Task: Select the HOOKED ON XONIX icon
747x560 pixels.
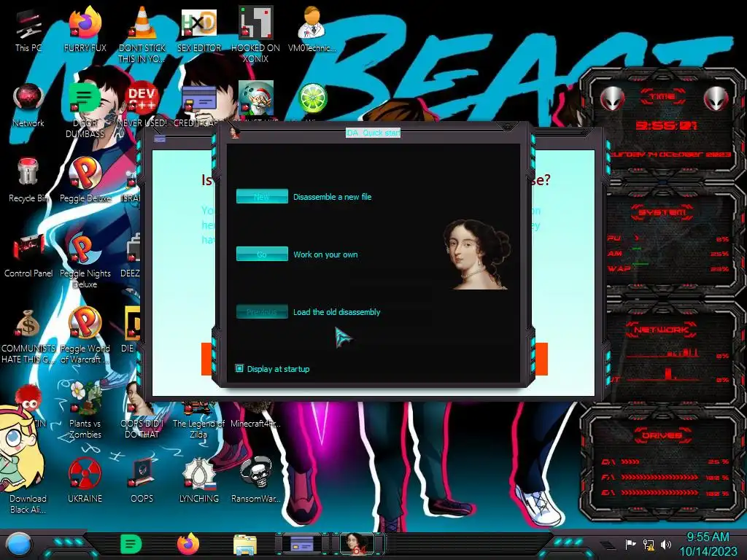Action: tap(256, 35)
